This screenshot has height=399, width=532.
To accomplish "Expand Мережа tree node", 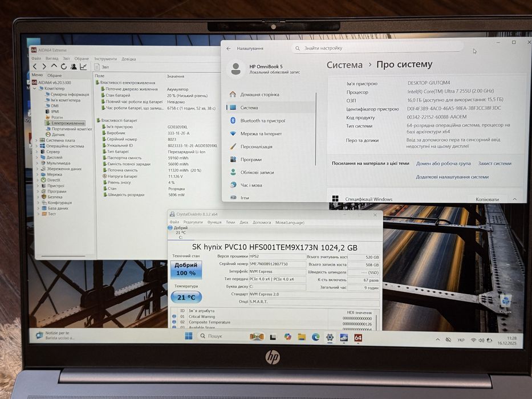I will 36,174.
